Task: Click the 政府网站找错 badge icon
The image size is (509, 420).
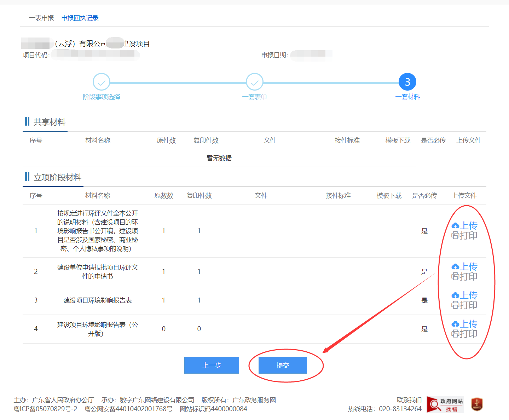Action: tap(445, 405)
